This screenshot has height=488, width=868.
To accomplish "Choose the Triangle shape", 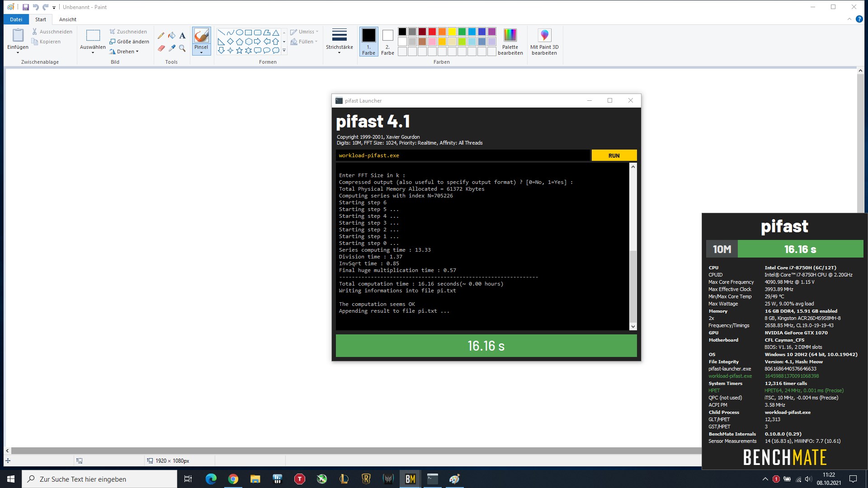I will tap(275, 33).
